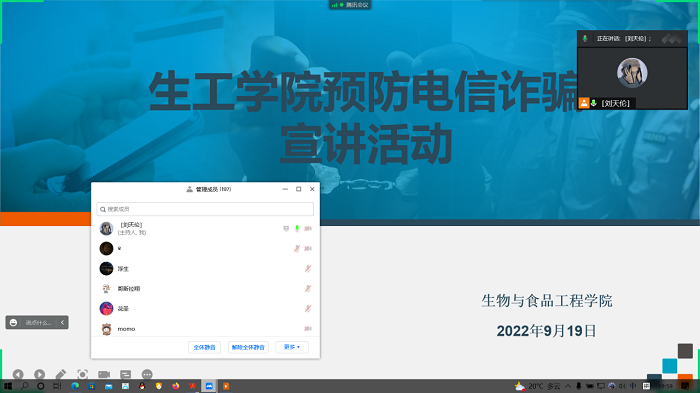Go to the previous slide
Screen dimensions: 700x393
tap(18, 374)
